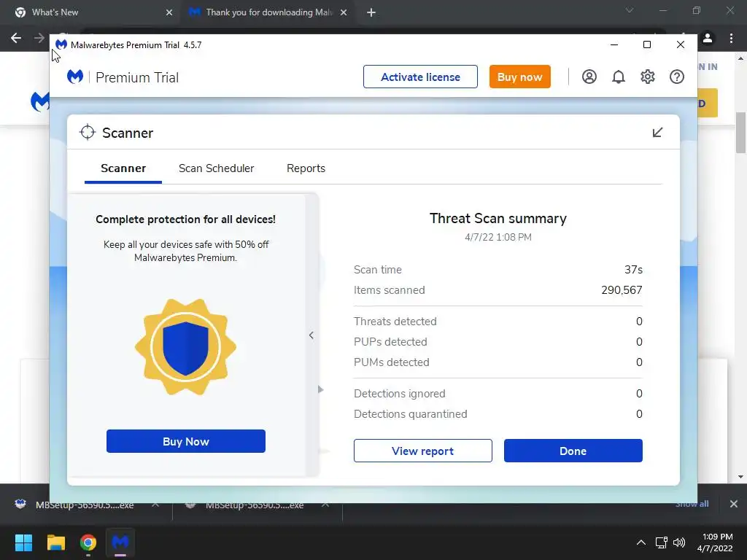Image resolution: width=747 pixels, height=560 pixels.
Task: Click the gold shield badge image
Action: click(x=185, y=347)
